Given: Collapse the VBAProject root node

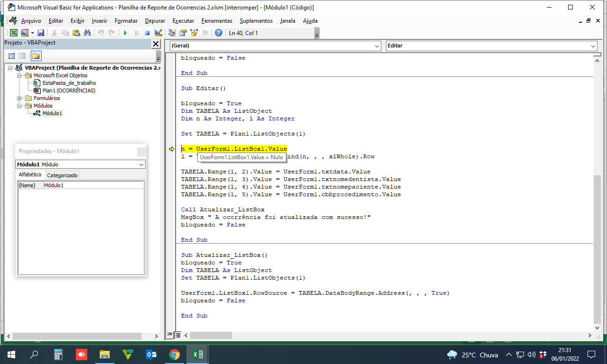Looking at the screenshot, I should pyautogui.click(x=10, y=68).
